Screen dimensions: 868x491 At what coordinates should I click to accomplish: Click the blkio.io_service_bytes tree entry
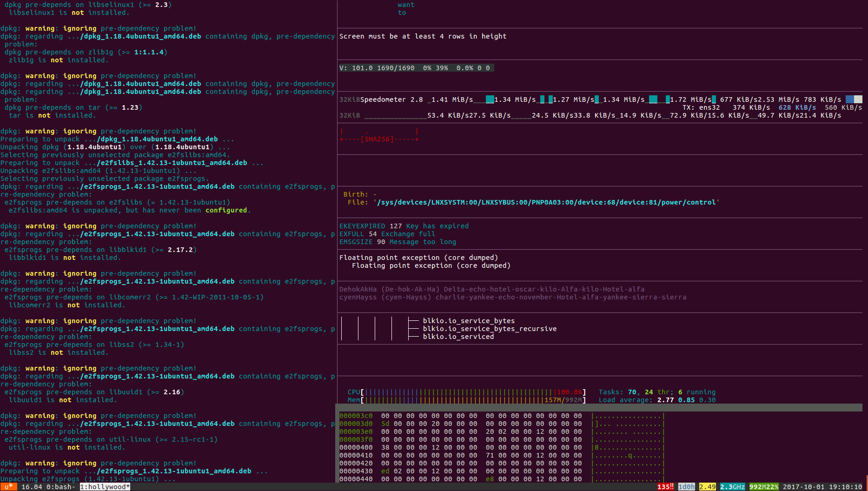point(468,321)
